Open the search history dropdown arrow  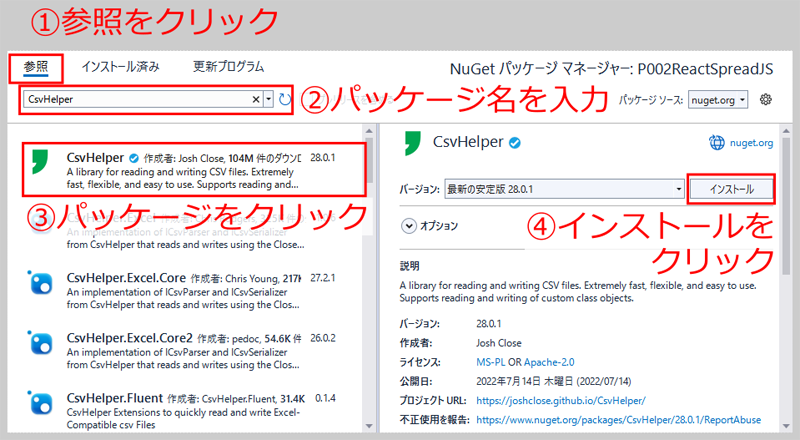tap(269, 100)
